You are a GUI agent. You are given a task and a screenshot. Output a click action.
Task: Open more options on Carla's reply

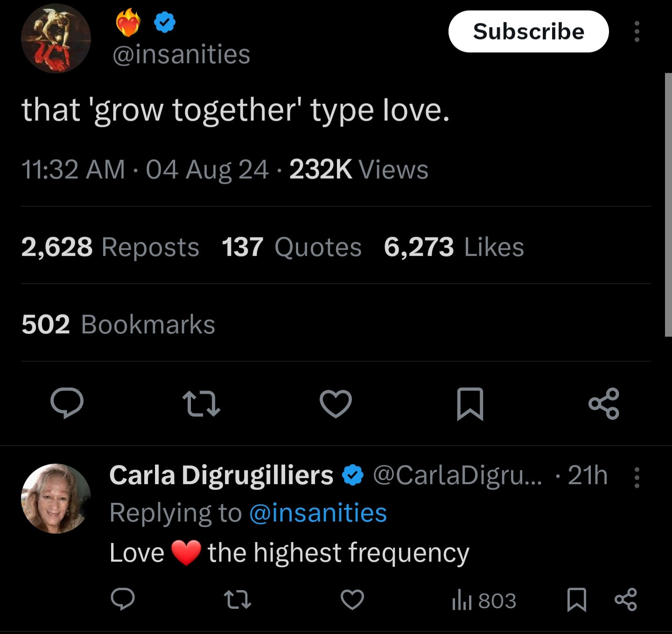coord(637,477)
